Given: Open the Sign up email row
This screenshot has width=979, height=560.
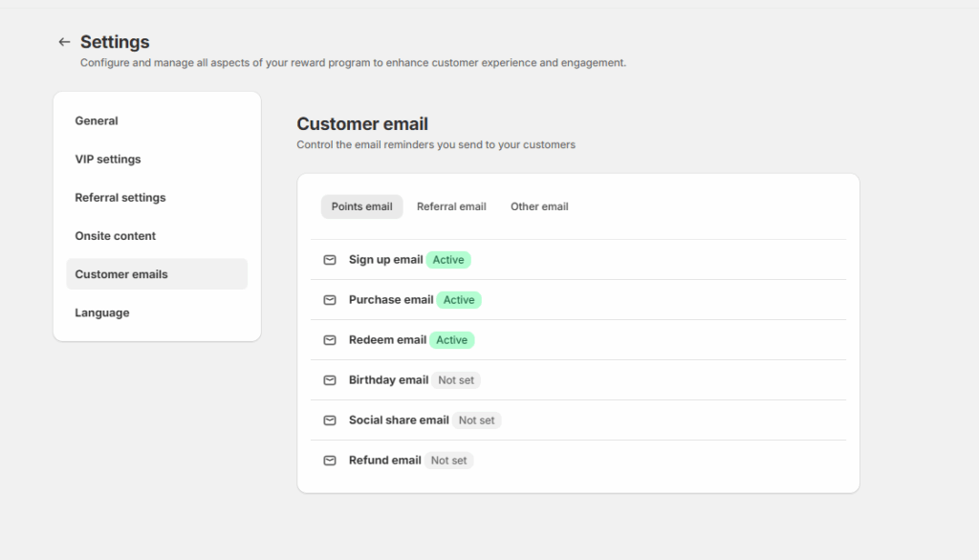Looking at the screenshot, I should tap(578, 260).
